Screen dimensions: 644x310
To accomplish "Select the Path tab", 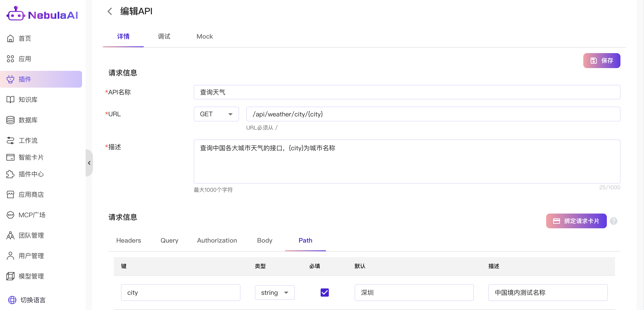I will 305,240.
